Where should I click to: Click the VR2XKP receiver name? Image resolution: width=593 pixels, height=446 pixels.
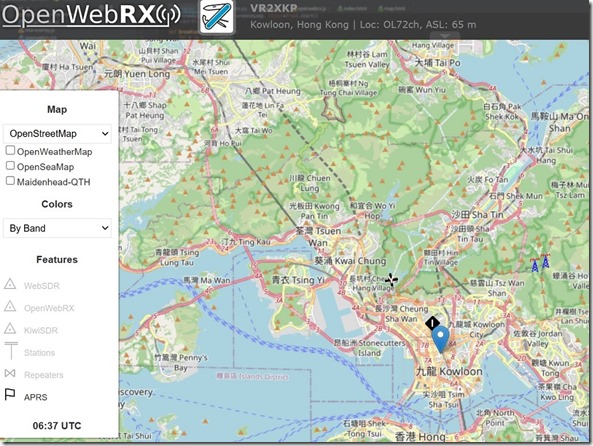pos(274,8)
